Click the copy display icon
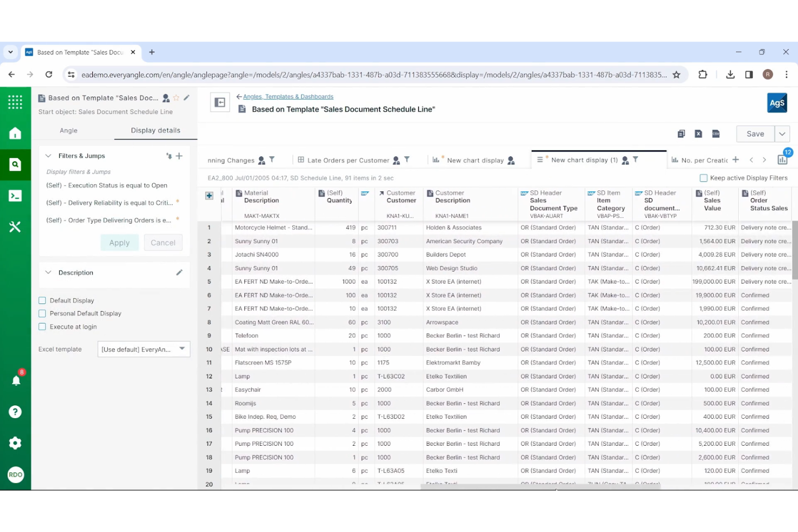 tap(681, 134)
